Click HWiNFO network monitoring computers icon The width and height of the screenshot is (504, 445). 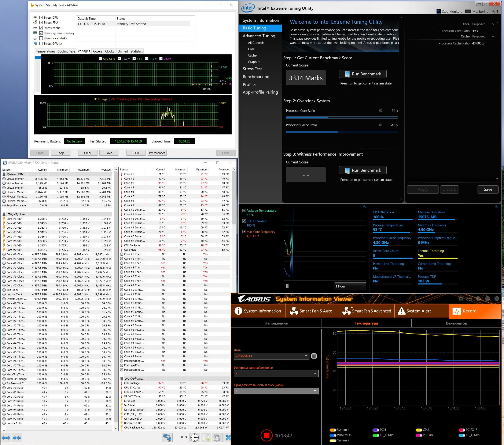167,438
